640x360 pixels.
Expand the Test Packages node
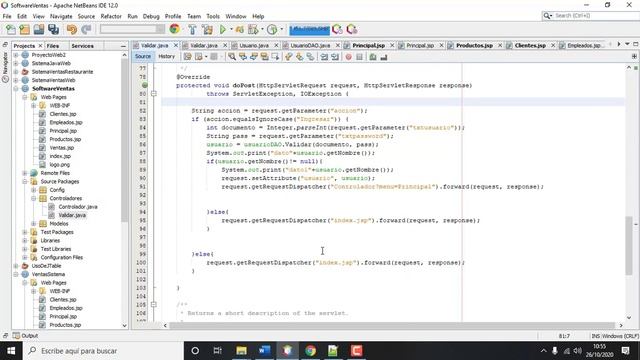coord(24,232)
